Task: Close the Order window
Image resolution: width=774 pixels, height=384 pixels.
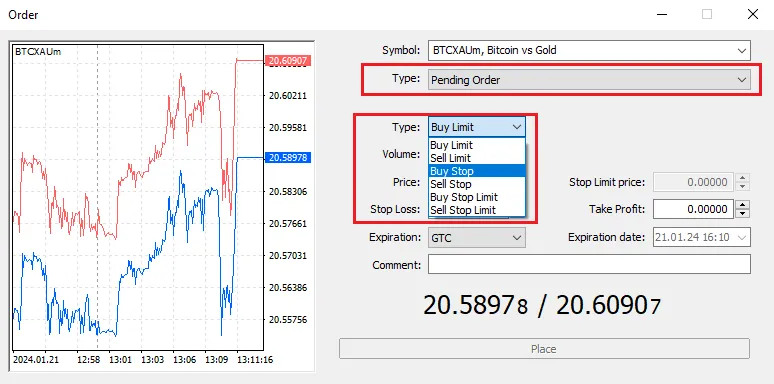Action: pyautogui.click(x=753, y=14)
